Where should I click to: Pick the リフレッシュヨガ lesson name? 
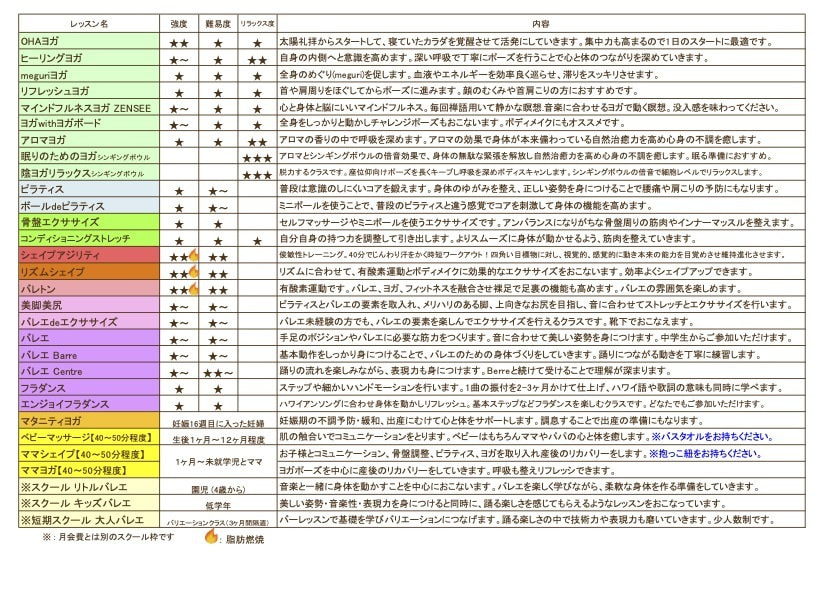tap(55, 91)
